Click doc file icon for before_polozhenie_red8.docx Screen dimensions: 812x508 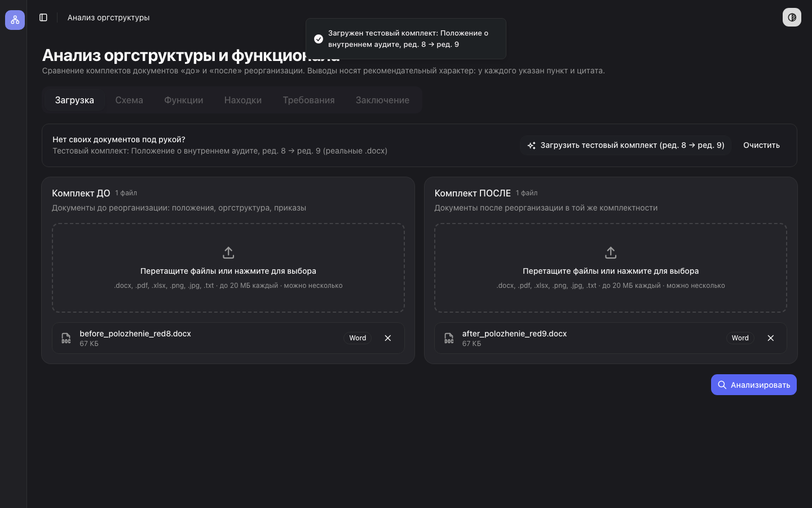point(66,338)
